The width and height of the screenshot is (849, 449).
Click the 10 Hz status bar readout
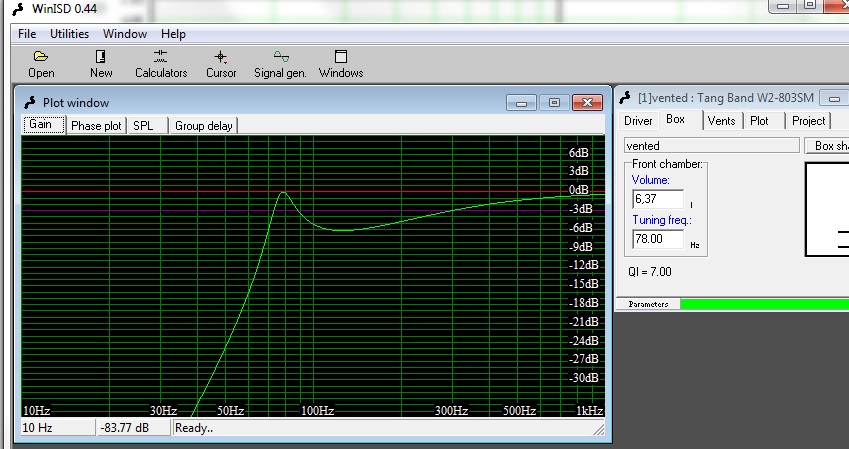point(57,428)
